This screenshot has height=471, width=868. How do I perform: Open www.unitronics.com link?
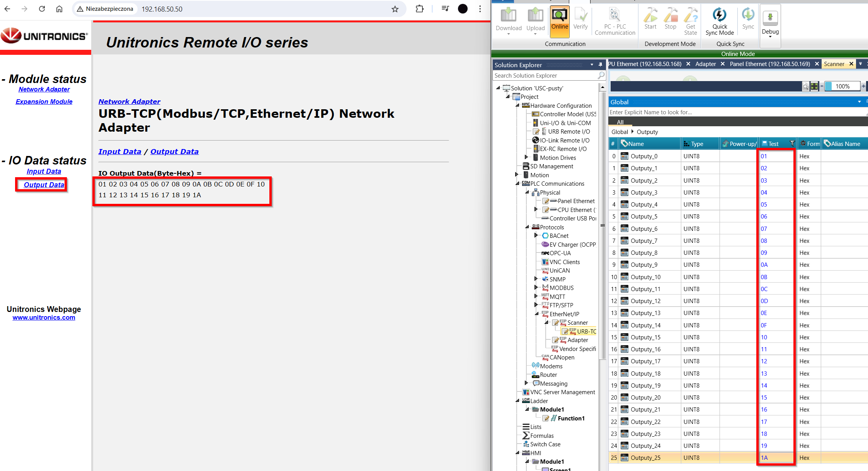pyautogui.click(x=44, y=317)
